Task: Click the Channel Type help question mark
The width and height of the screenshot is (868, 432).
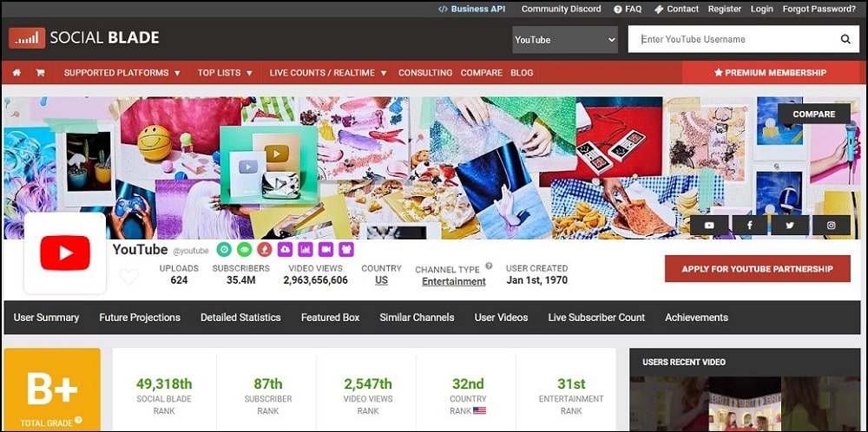Action: pos(489,265)
